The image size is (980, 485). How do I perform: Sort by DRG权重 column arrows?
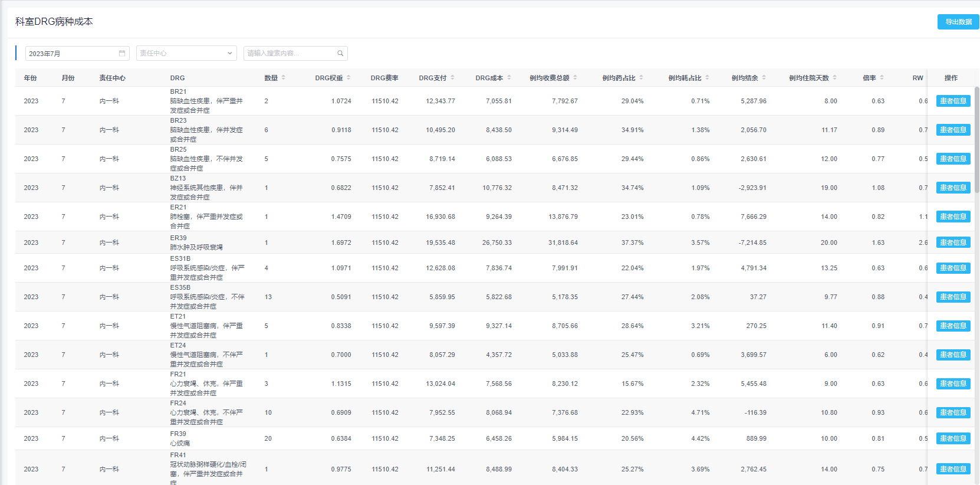[348, 78]
